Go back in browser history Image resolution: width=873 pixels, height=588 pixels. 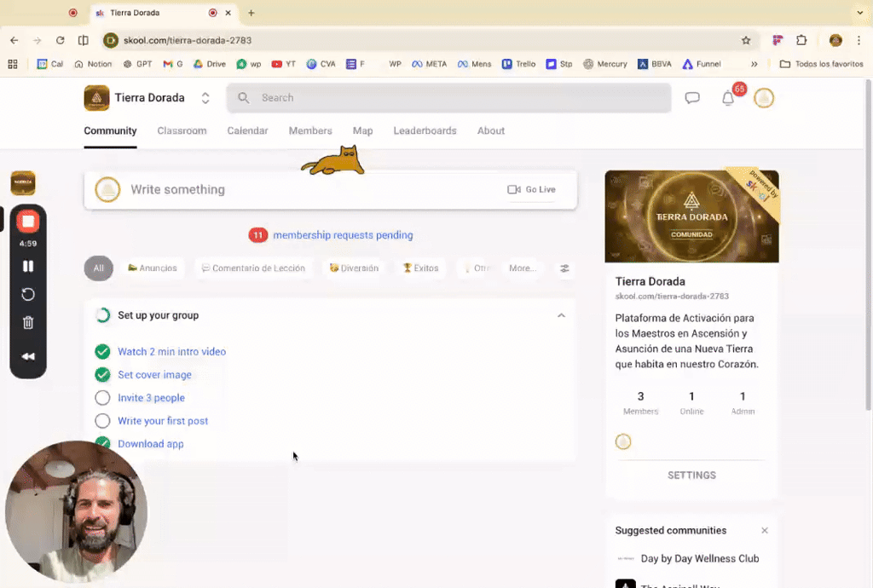pyautogui.click(x=14, y=40)
